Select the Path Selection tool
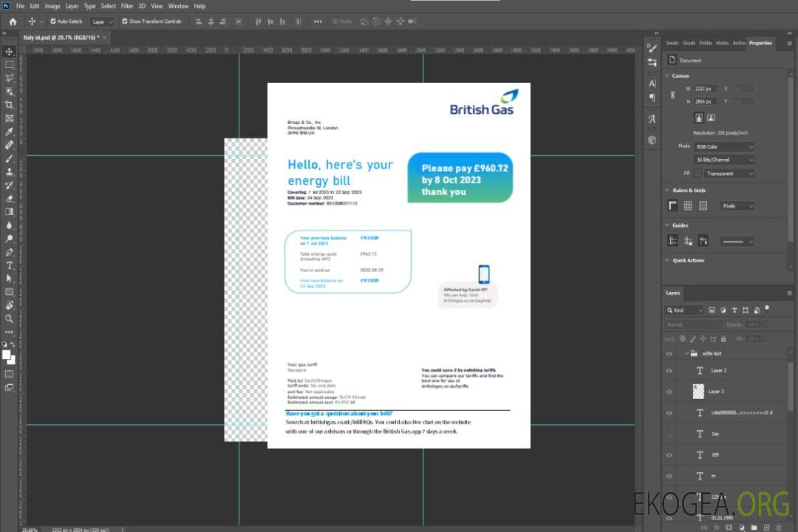Image resolution: width=798 pixels, height=532 pixels. (9, 279)
